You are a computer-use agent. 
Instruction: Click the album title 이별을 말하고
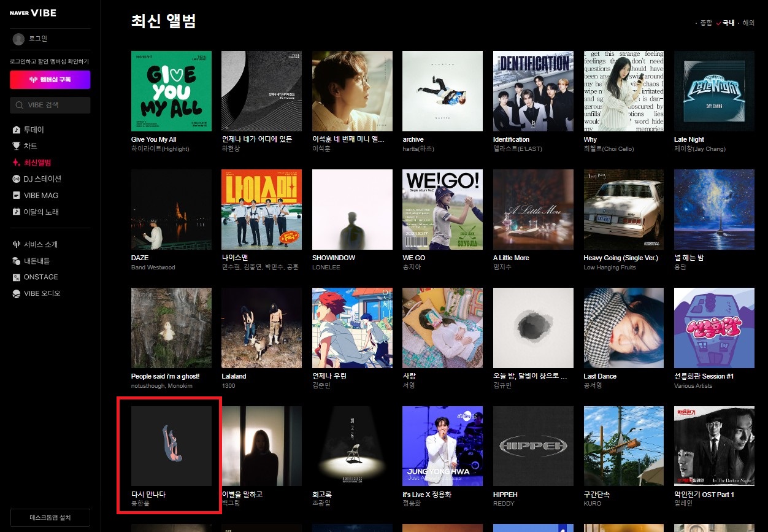(242, 494)
